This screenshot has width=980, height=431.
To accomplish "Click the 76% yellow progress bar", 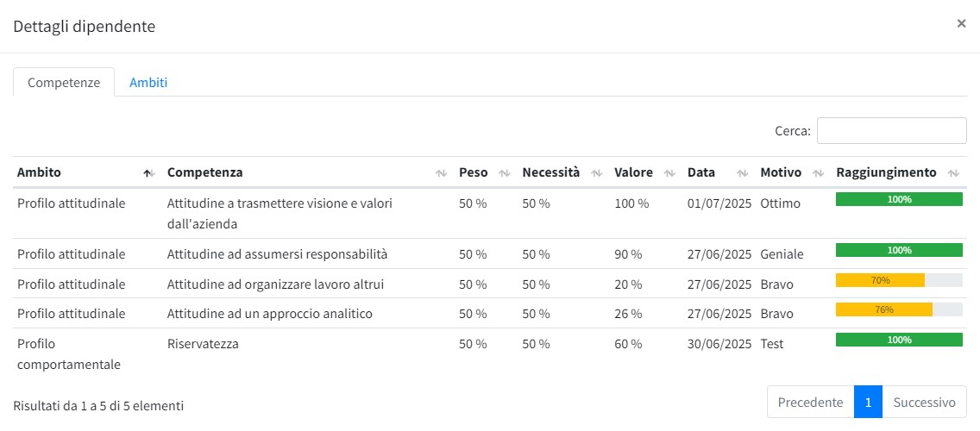I will point(884,309).
